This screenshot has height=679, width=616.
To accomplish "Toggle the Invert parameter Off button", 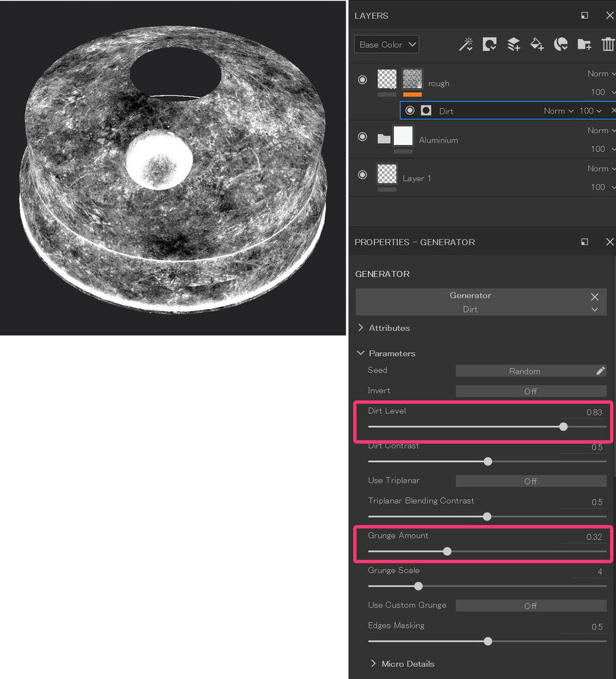I will tap(530, 391).
